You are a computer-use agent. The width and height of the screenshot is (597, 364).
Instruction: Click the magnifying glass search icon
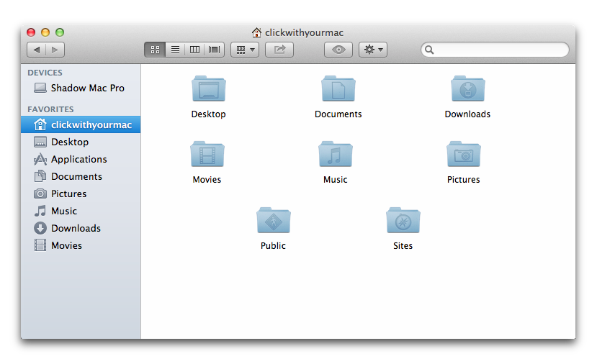point(429,50)
